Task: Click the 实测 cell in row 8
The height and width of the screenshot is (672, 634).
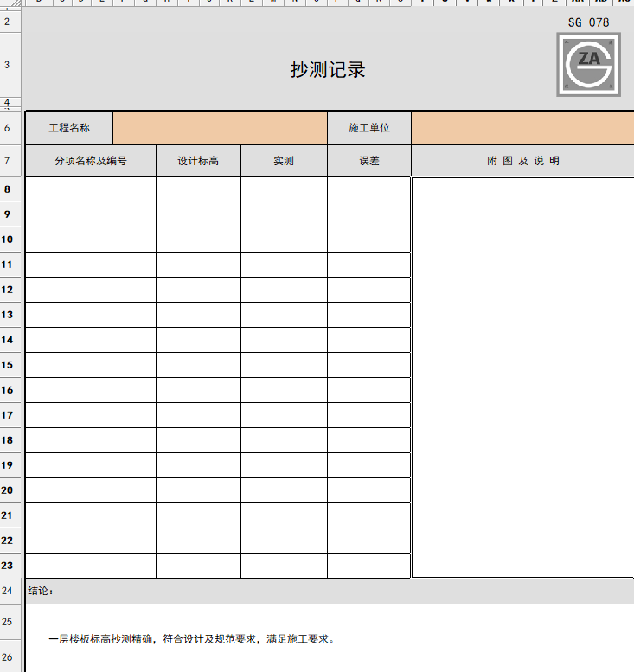Action: point(284,189)
